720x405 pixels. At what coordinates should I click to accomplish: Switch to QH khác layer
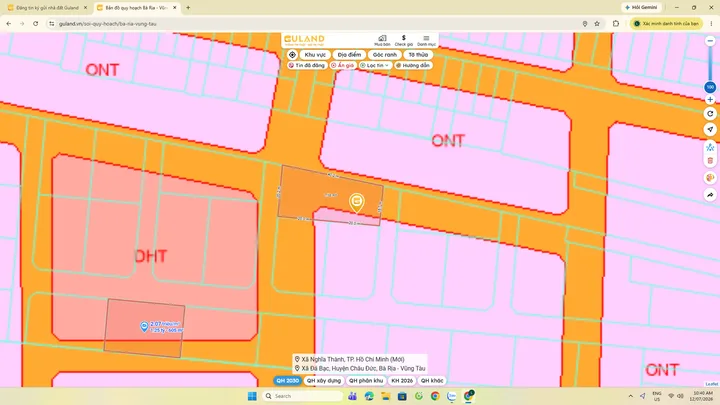(432, 381)
